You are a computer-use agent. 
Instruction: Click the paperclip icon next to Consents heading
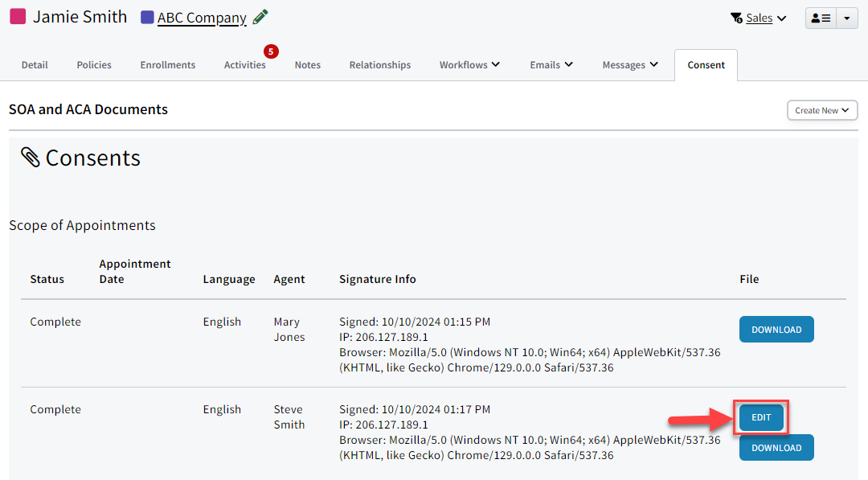point(30,158)
